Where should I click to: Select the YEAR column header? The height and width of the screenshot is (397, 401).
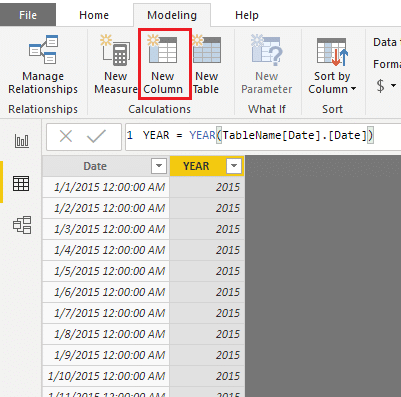[207, 166]
